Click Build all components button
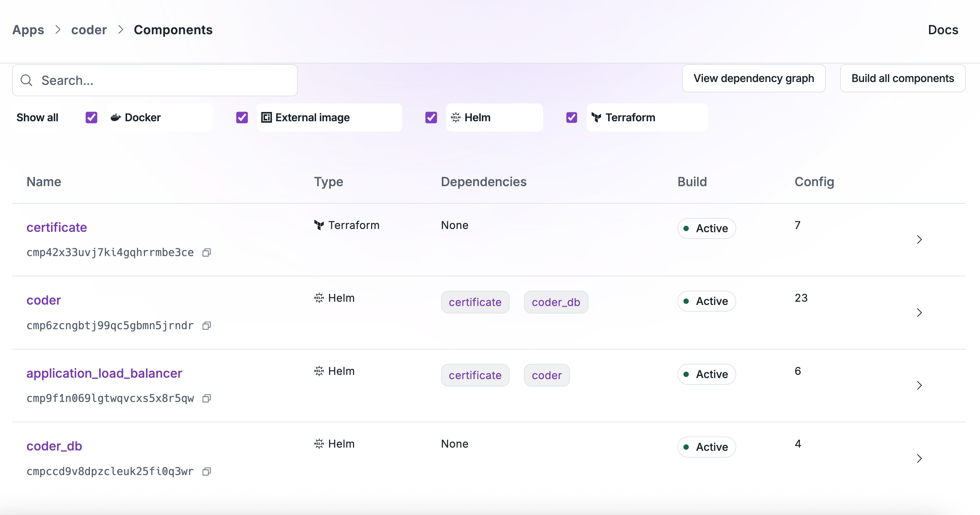 pyautogui.click(x=903, y=78)
